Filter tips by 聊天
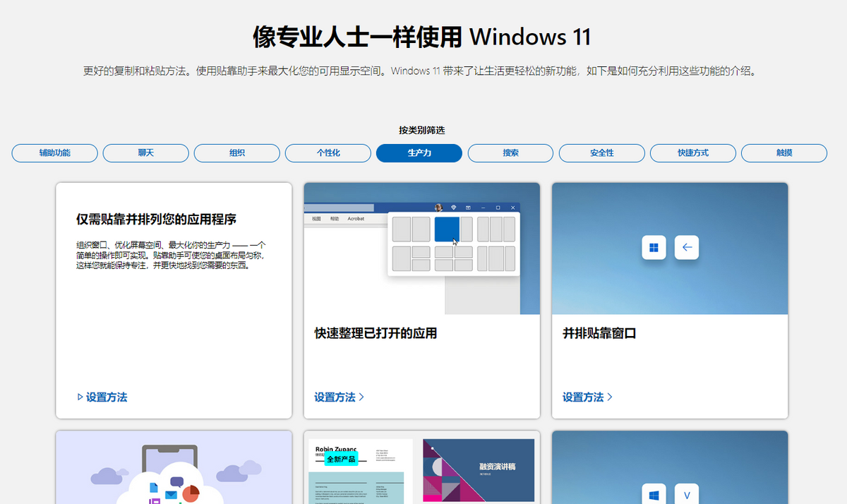 click(x=146, y=153)
